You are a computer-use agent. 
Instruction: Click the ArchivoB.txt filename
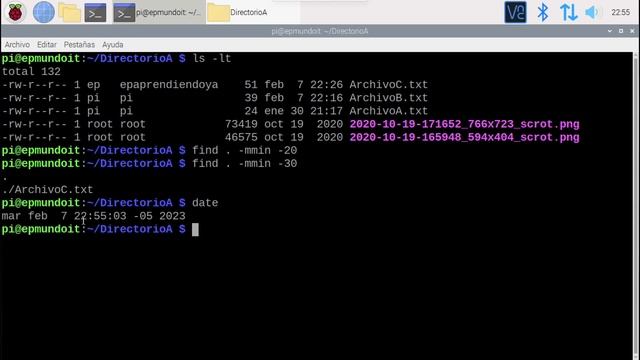[x=388, y=98]
